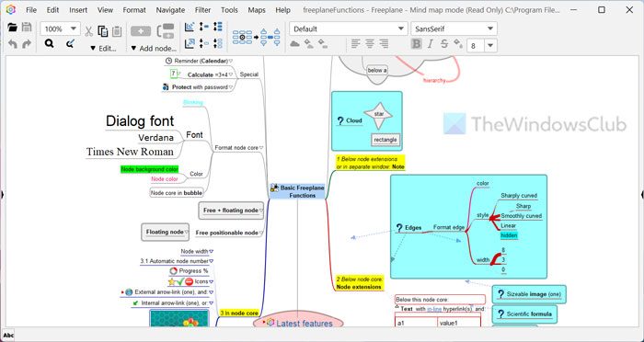
Task: Align node text left
Action: pos(356,43)
